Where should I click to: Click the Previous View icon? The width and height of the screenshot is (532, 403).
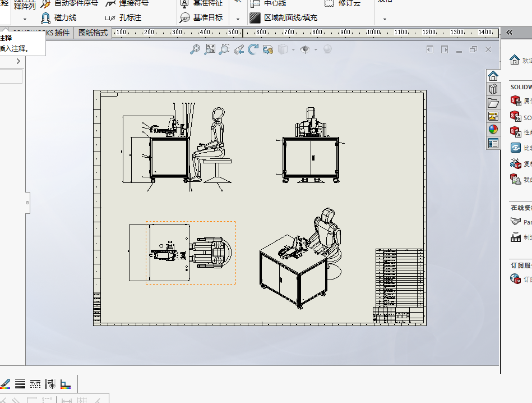tap(239, 49)
